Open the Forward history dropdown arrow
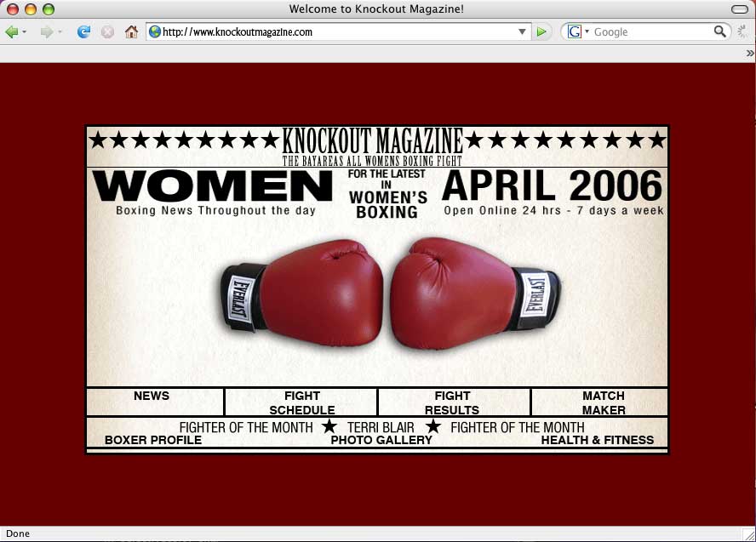Screen dimensions: 756x542 point(60,32)
